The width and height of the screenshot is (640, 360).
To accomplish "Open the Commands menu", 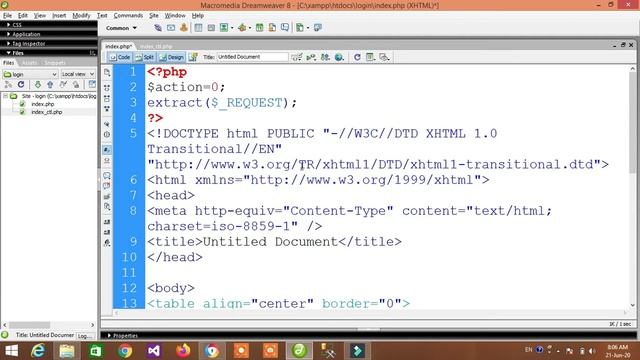I will click(x=128, y=16).
